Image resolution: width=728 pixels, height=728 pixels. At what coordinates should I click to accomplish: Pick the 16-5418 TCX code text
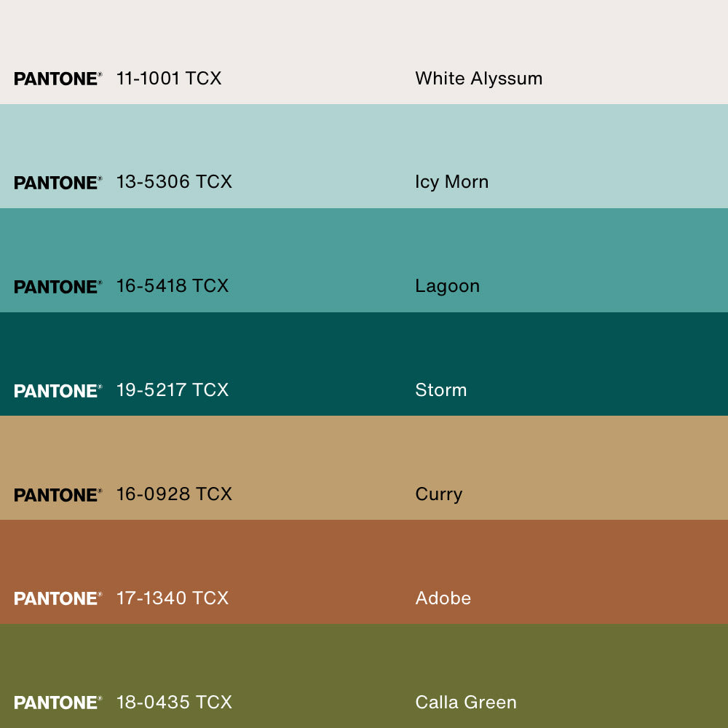173,286
